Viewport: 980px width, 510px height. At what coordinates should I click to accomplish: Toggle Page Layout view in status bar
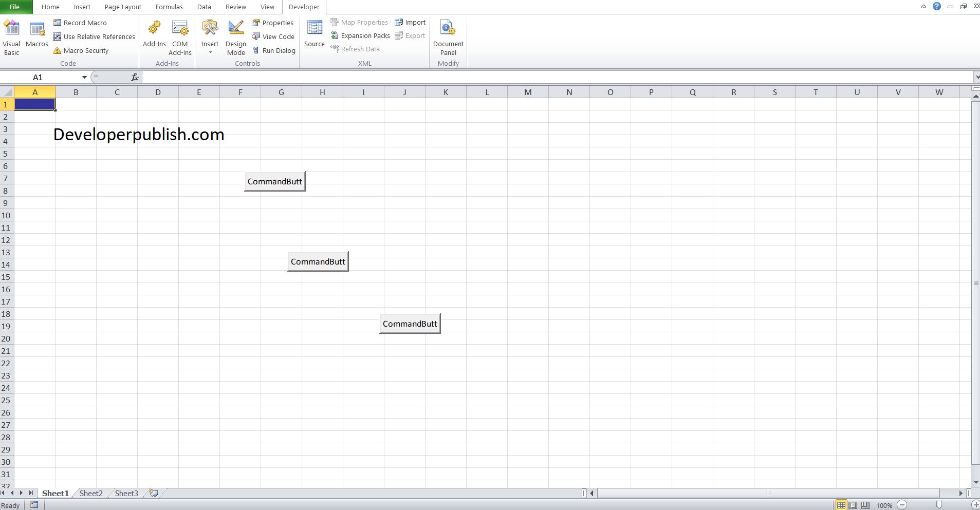point(852,505)
